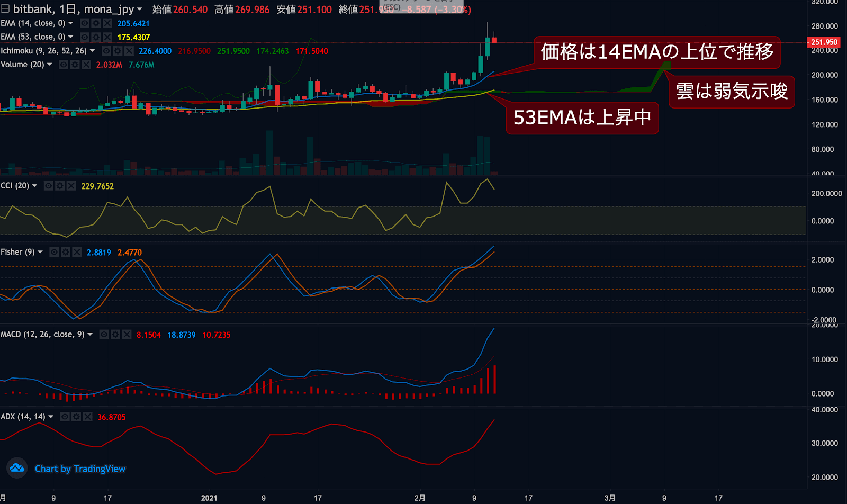Open settings gear for EMA 14 indicator
Image resolution: width=847 pixels, height=504 pixels.
(x=96, y=23)
